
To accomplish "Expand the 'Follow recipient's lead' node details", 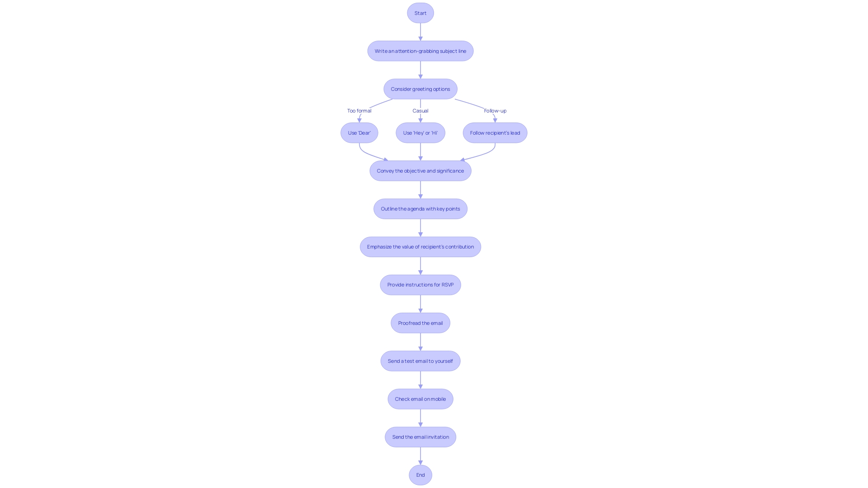I will (x=495, y=132).
